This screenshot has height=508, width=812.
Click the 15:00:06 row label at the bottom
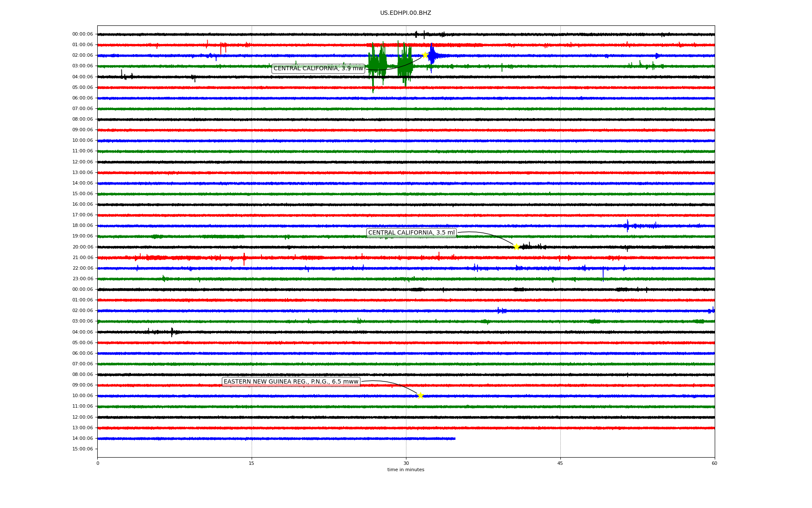82,449
